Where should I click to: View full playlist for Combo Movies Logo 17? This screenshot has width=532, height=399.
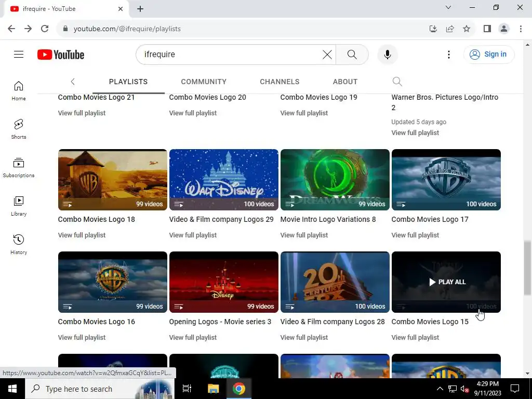[415, 235]
